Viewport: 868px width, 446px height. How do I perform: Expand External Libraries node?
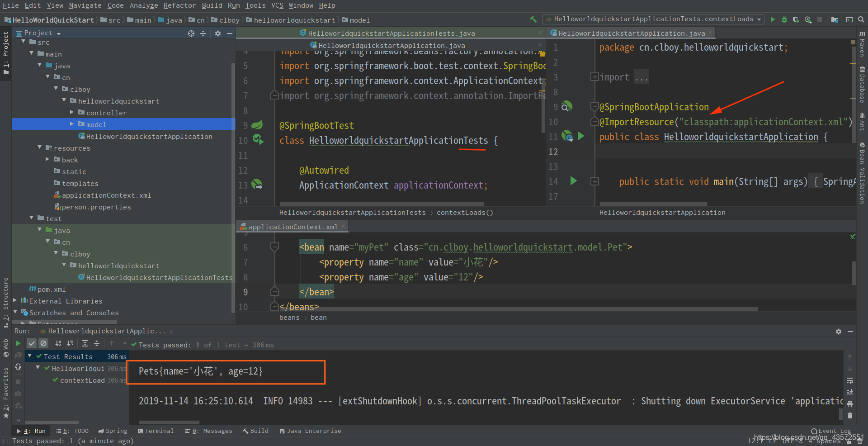point(15,300)
